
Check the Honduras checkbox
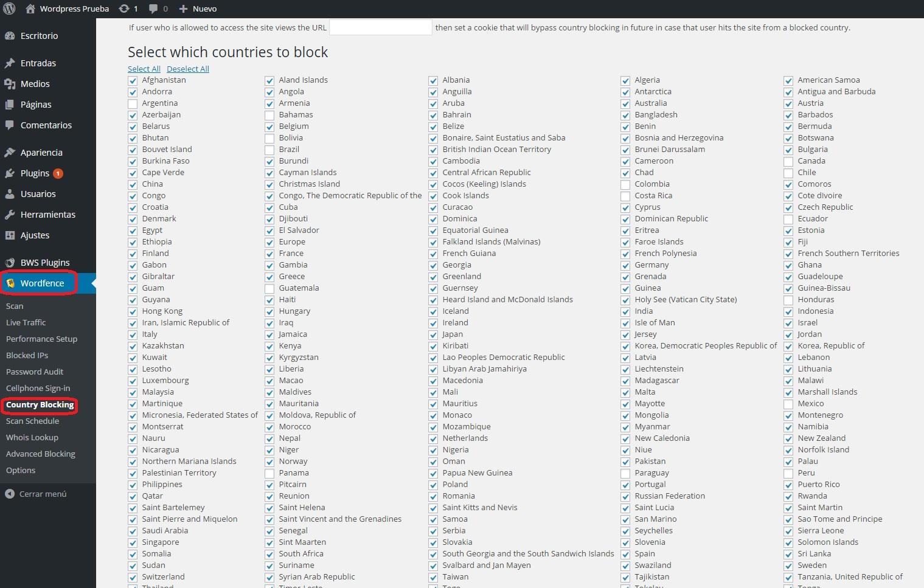pyautogui.click(x=788, y=300)
